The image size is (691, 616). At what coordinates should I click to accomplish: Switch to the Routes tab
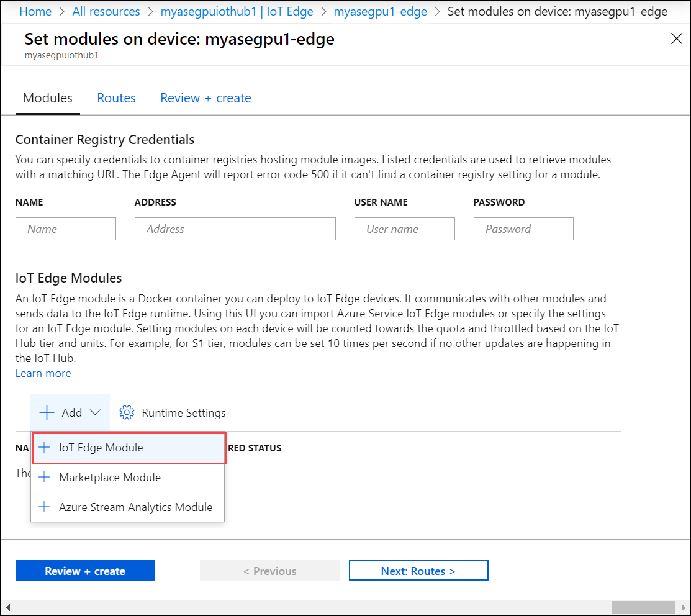click(116, 97)
